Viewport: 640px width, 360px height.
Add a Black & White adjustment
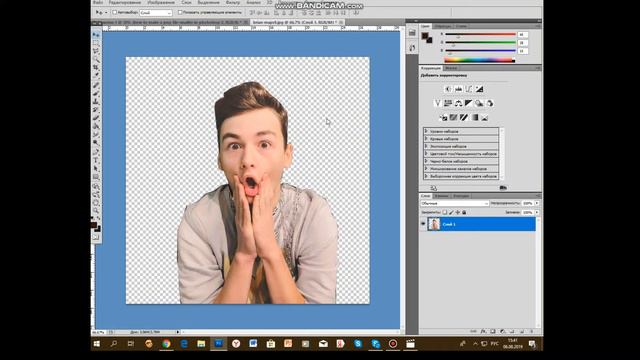coord(469,103)
